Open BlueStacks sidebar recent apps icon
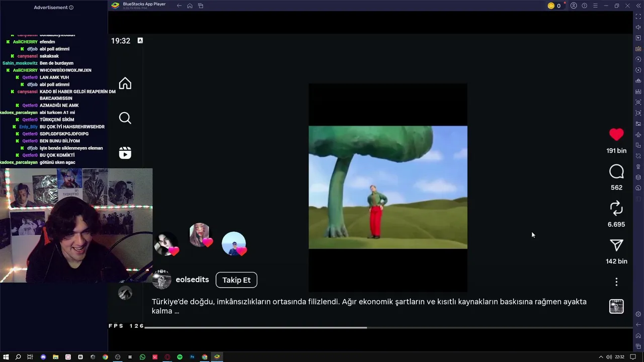This screenshot has width=644, height=362. [638, 346]
